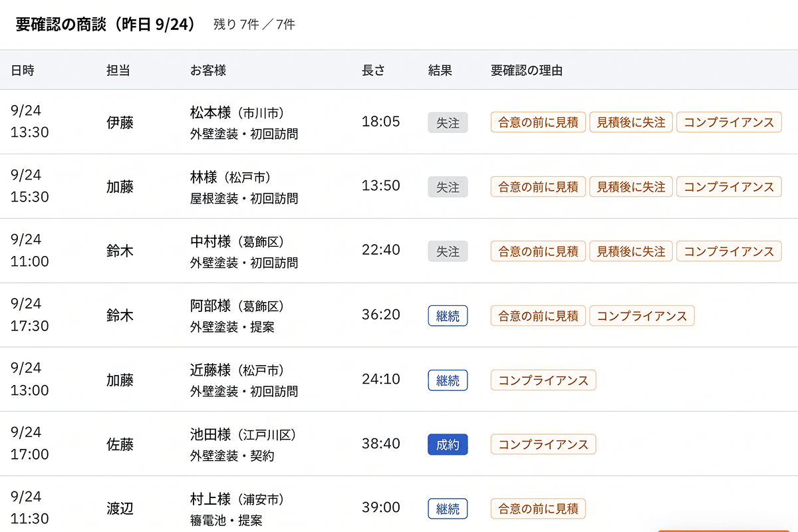Click the 担当 column header

tap(118, 70)
